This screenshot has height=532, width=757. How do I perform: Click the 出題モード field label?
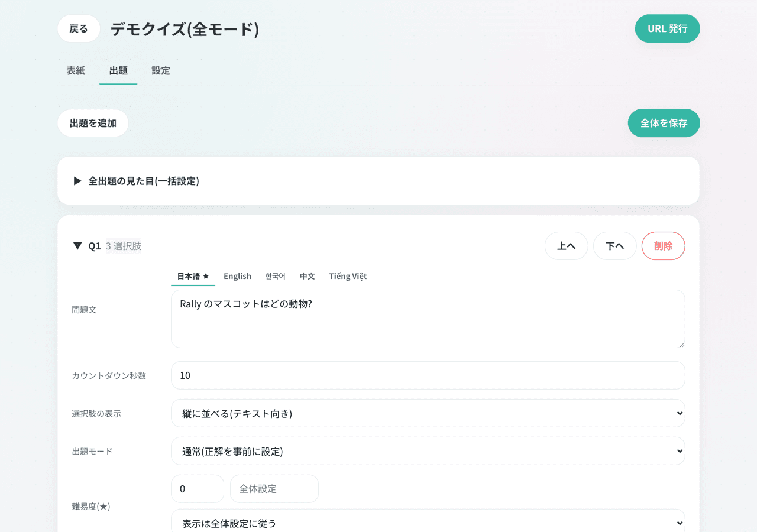click(92, 452)
